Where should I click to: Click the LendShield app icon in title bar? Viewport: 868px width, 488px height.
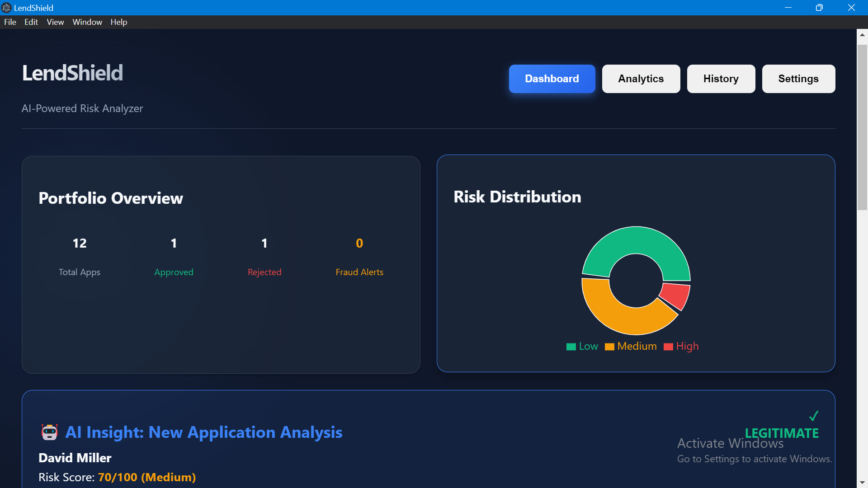6,8
